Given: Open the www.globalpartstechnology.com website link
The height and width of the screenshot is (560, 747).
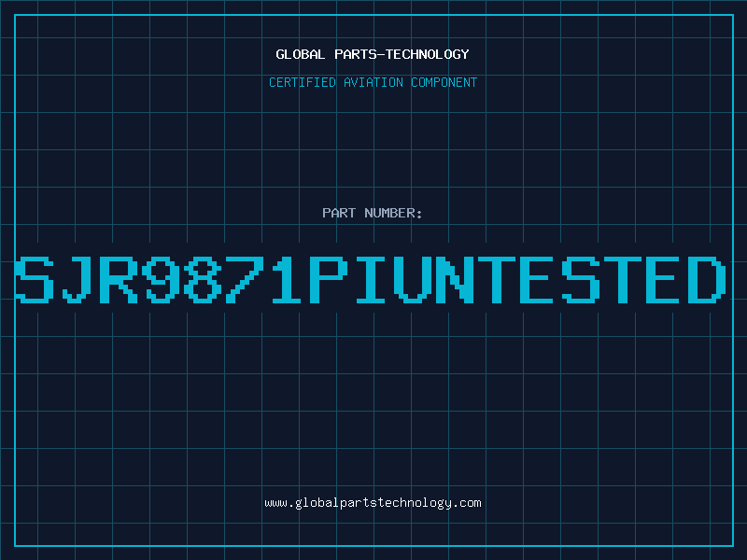Looking at the screenshot, I should [373, 503].
